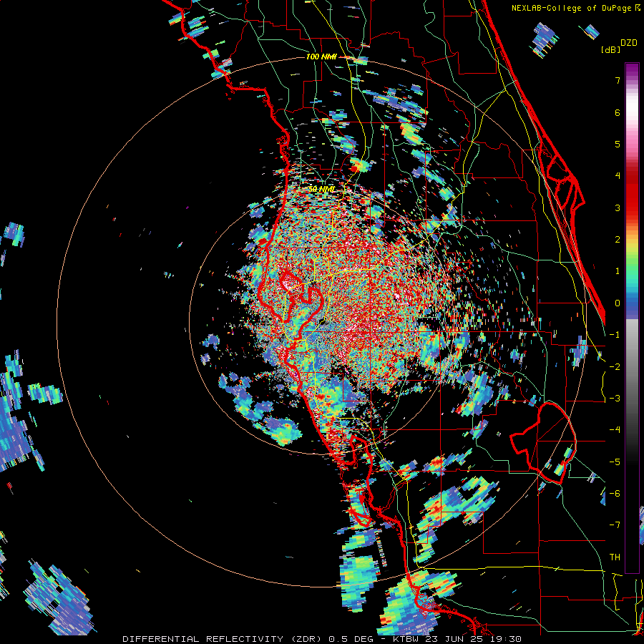Click the Differential Reflectivity caption at the bottom
The width and height of the screenshot is (644, 644).
(x=322, y=639)
